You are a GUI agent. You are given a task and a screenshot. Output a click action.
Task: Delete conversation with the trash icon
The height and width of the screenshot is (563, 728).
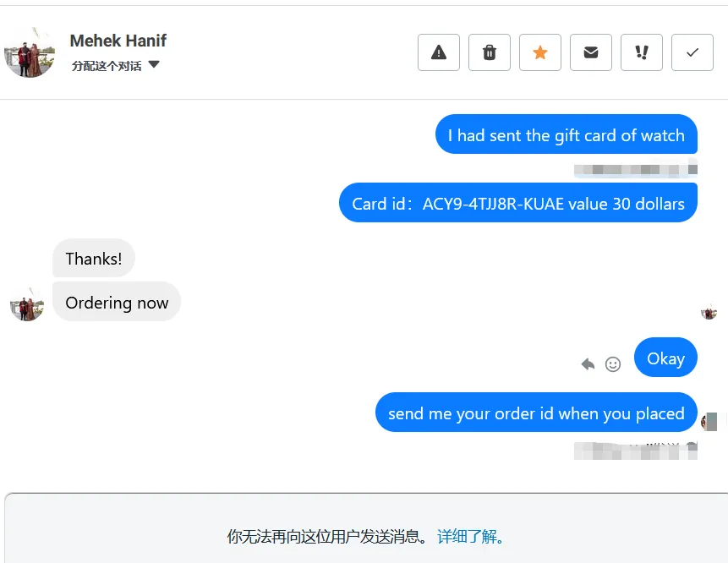click(490, 52)
